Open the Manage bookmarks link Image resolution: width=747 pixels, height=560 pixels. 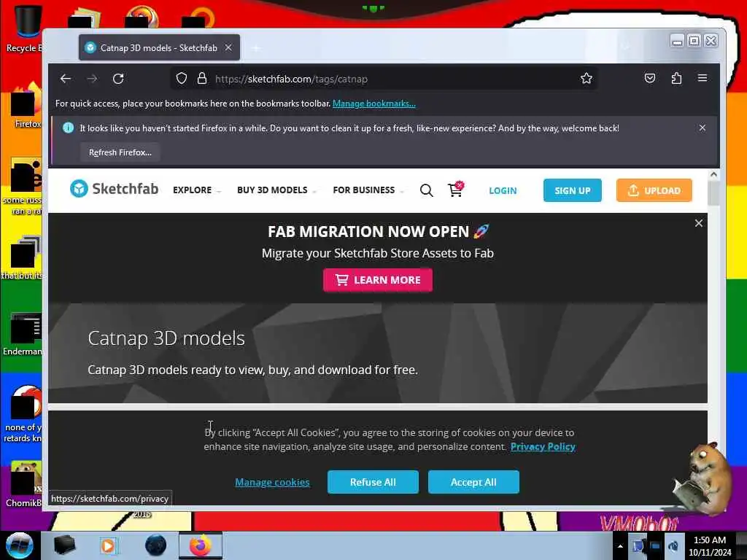click(x=374, y=104)
